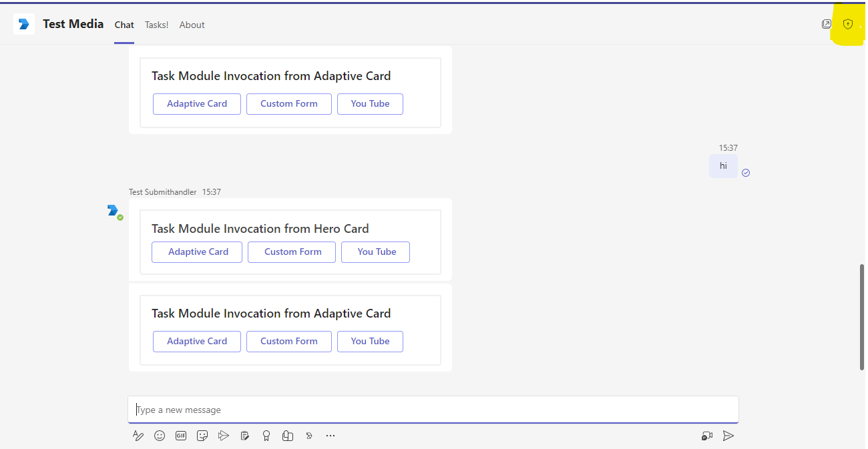The image size is (868, 449).
Task: Record a video clip from compose bar
Action: point(707,436)
